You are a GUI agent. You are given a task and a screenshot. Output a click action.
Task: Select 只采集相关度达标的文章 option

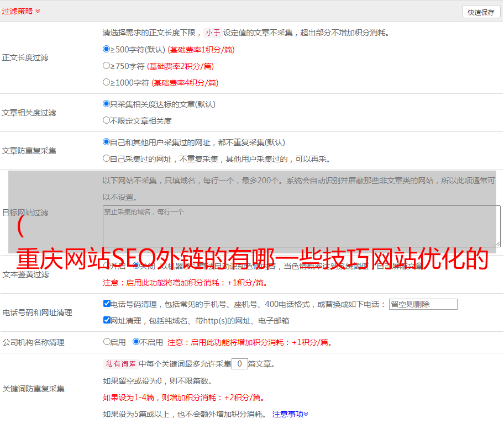pos(107,104)
